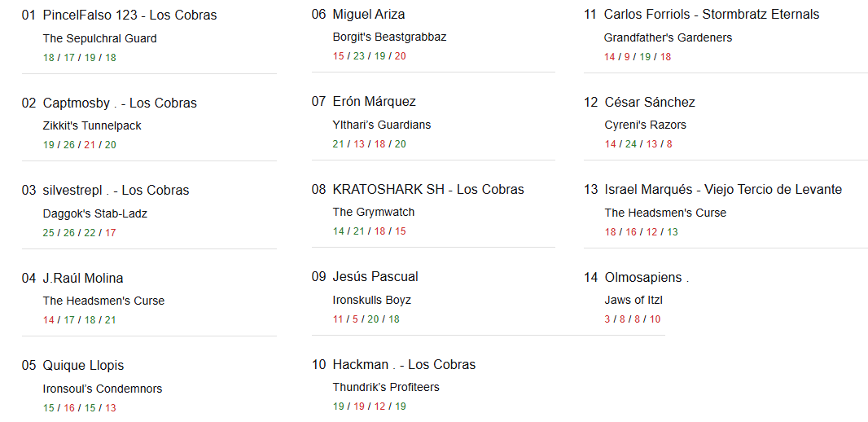The image size is (868, 422).
Task: Click Olmosapiens . player name
Action: pos(647,278)
